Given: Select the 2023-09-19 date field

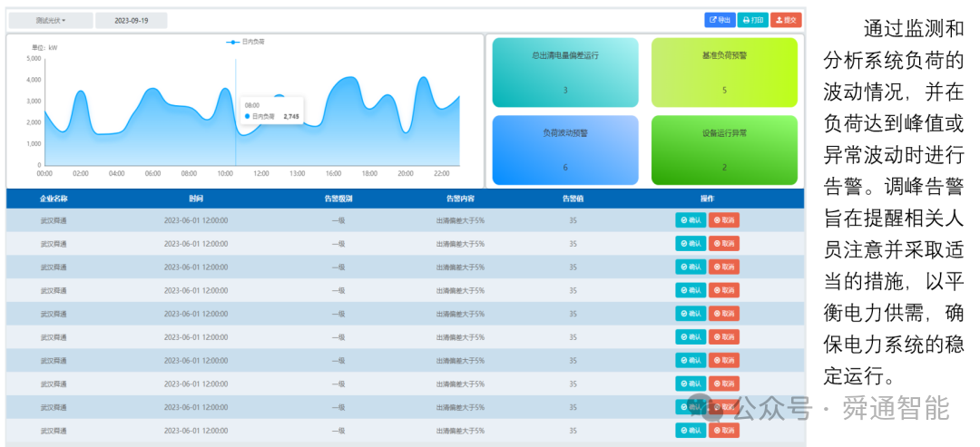Looking at the screenshot, I should [132, 21].
